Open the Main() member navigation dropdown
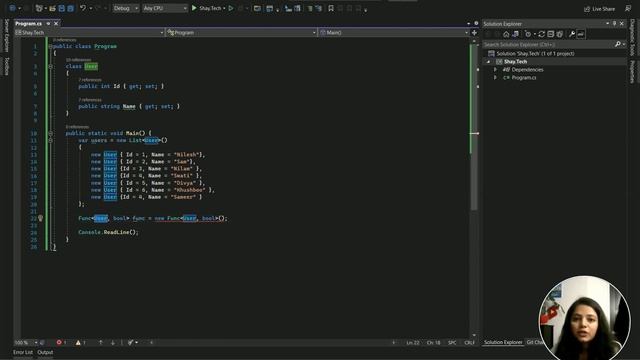This screenshot has height=360, width=640. (393, 32)
